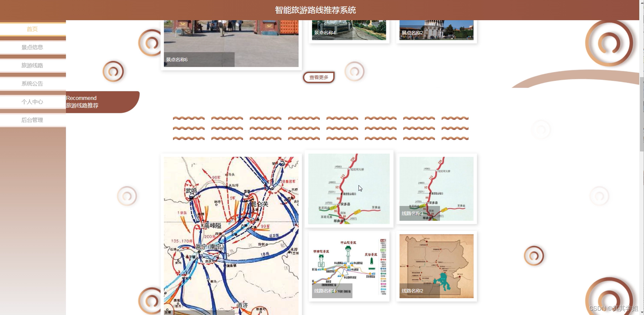
Task: Click the 智能旅游路线推荐系统 header title
Action: pyautogui.click(x=315, y=10)
